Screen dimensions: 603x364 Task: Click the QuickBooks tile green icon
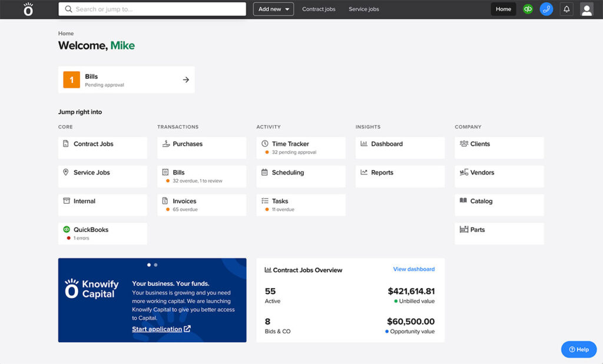[x=66, y=229]
